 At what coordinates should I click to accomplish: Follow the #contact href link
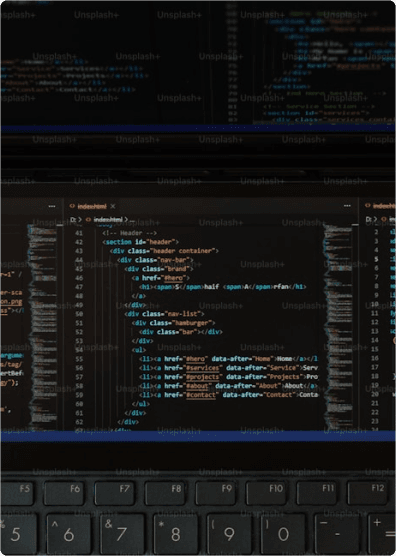201,395
